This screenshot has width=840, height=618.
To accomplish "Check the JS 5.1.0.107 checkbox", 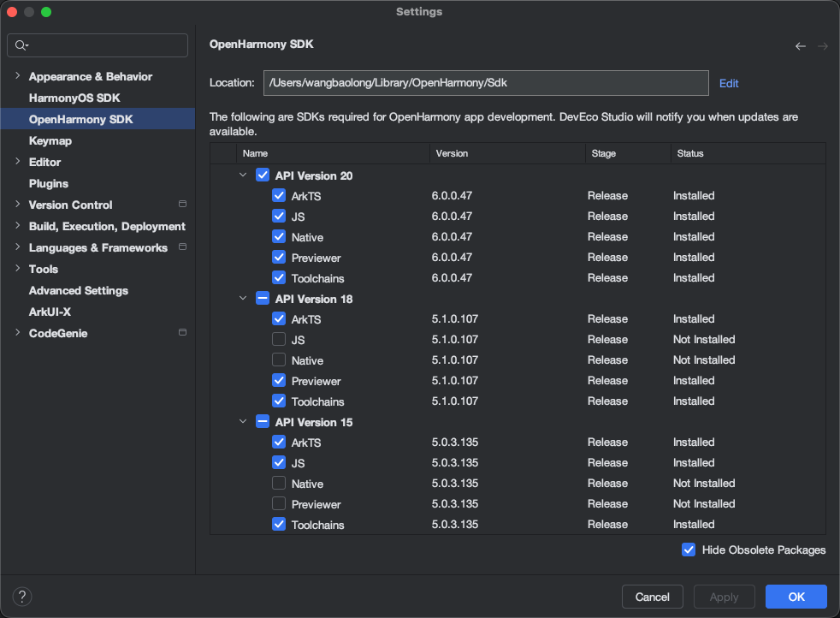I will tap(279, 339).
